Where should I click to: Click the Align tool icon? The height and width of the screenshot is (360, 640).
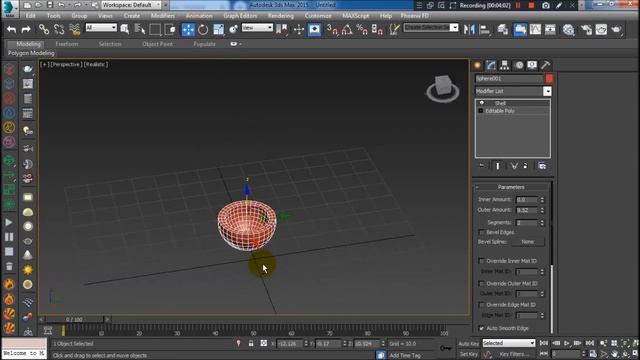click(x=484, y=29)
